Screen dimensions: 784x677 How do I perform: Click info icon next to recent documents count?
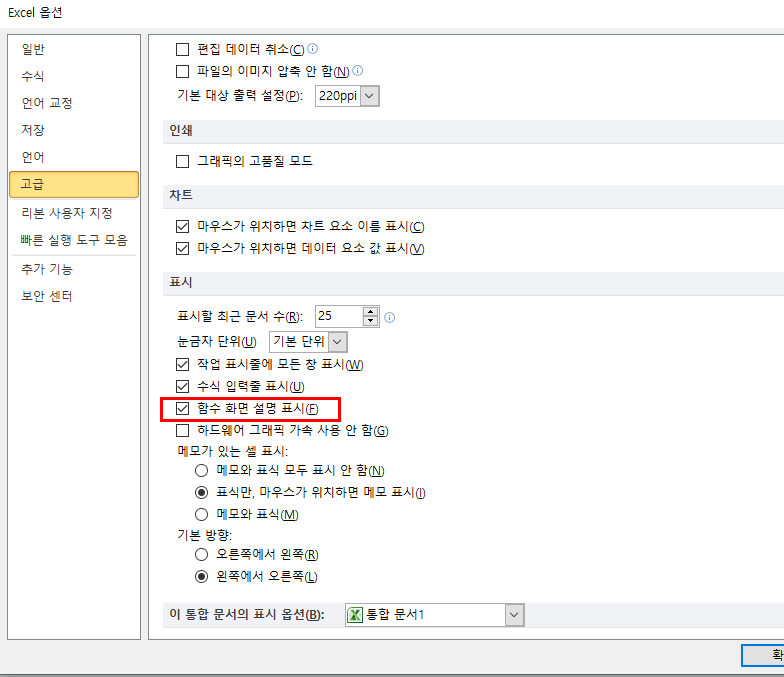pos(390,317)
